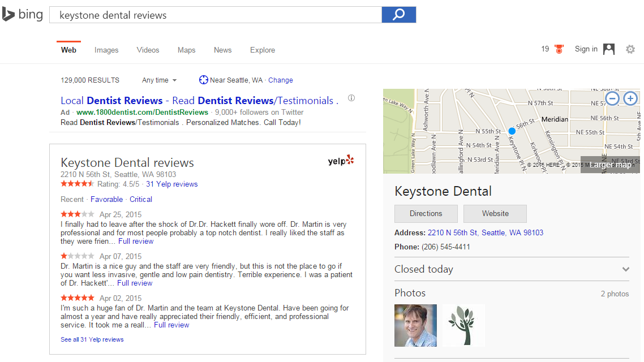Click the profile avatar icon
This screenshot has height=362, width=644.
coord(609,49)
